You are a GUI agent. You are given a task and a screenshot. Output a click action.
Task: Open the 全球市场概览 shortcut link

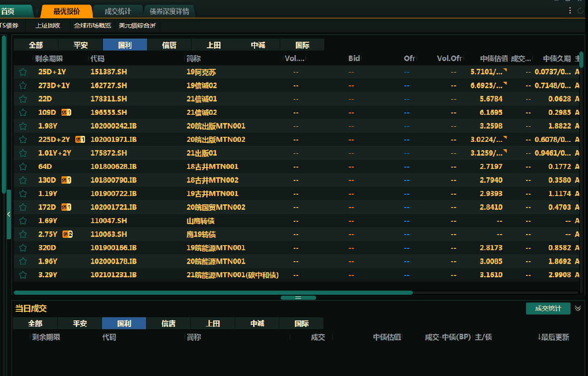[x=92, y=26]
